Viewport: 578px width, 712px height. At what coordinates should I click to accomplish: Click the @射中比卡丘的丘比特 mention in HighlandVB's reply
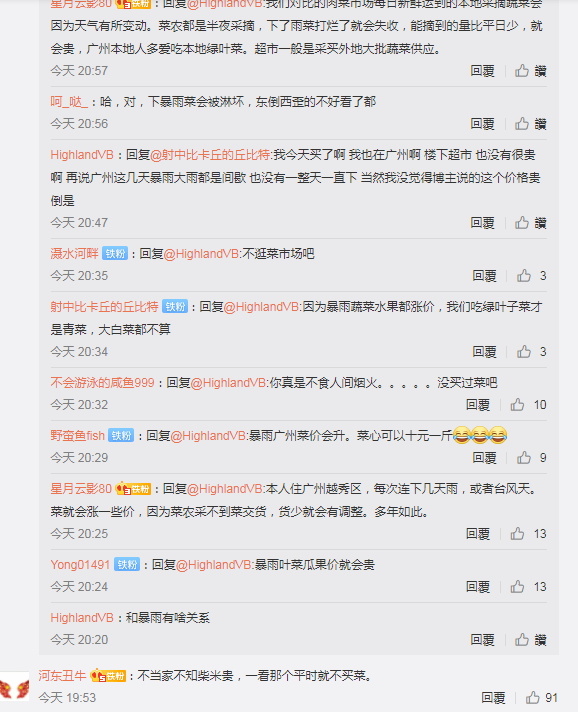point(210,155)
